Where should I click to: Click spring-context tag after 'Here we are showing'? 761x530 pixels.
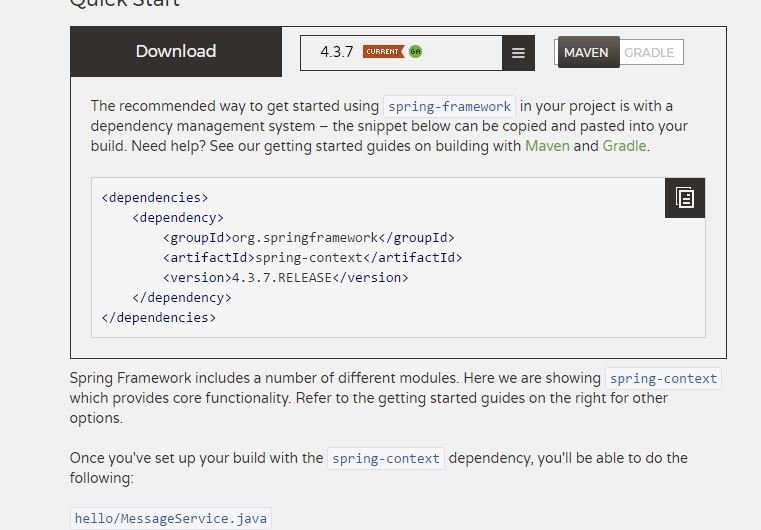[663, 379]
